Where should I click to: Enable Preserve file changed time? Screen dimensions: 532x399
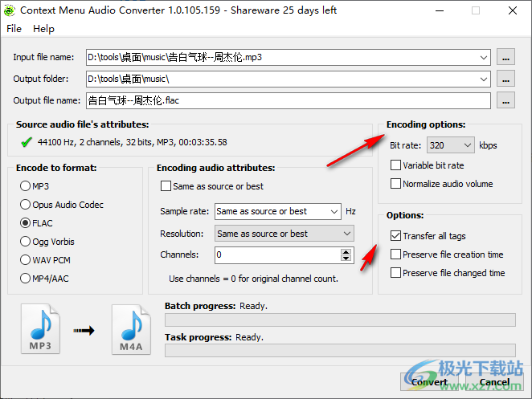click(x=395, y=273)
